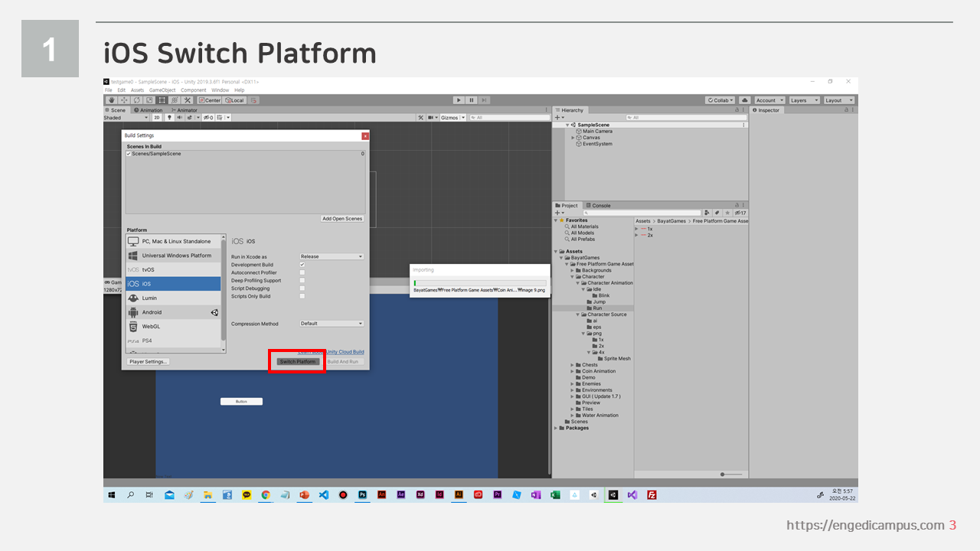Adjust Project icon size slider

[732, 474]
